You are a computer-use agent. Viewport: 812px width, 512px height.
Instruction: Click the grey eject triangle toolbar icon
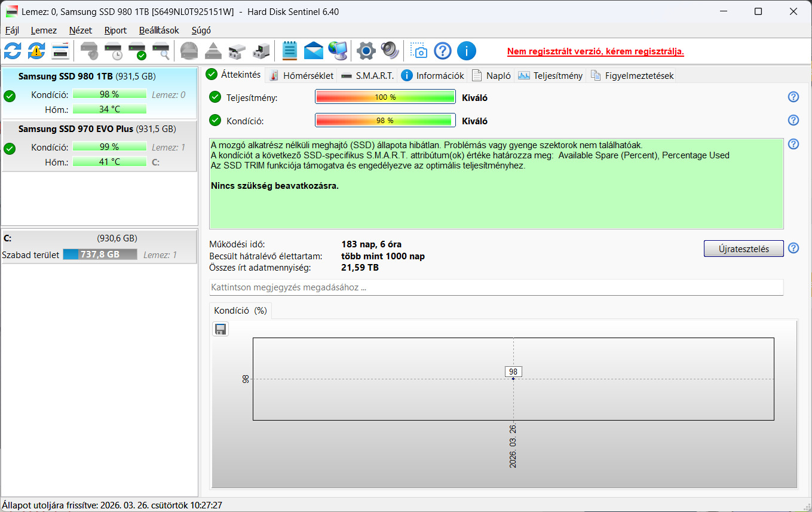(x=213, y=51)
